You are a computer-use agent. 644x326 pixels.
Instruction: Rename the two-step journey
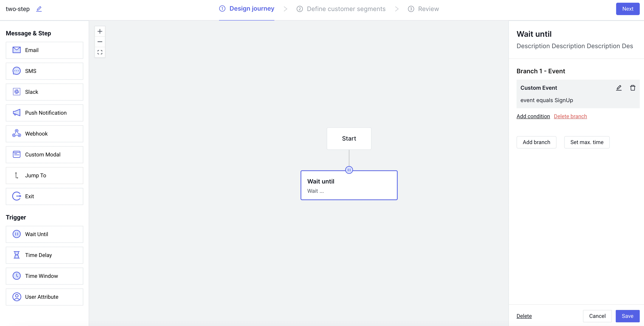coord(39,9)
